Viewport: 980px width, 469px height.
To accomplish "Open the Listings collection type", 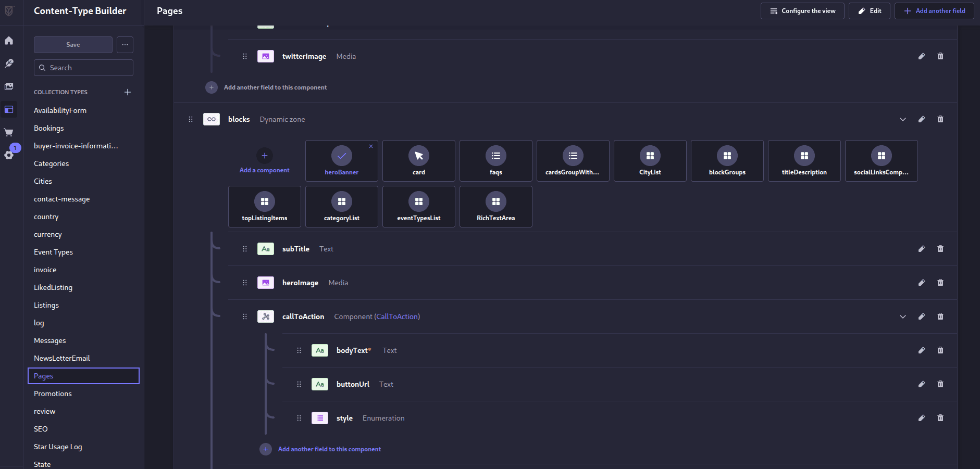I will click(x=46, y=305).
